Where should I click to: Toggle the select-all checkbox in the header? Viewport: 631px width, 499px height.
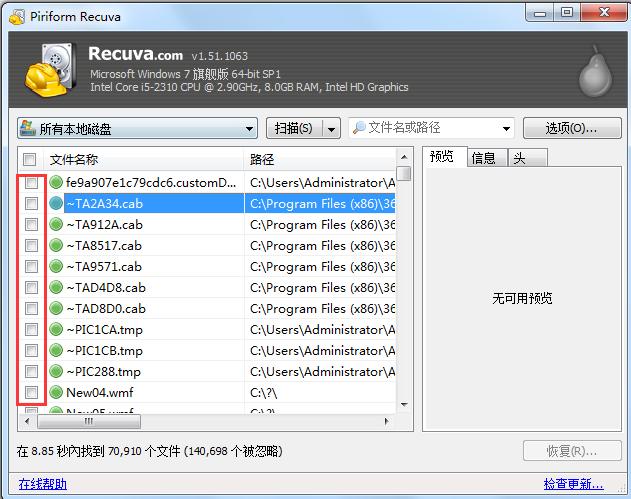pos(29,159)
